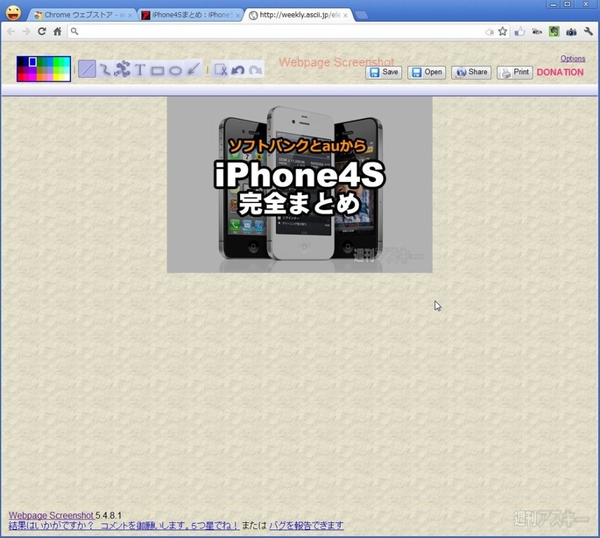Click the Evernote extension icon
600x538 pixels.
pos(554,31)
